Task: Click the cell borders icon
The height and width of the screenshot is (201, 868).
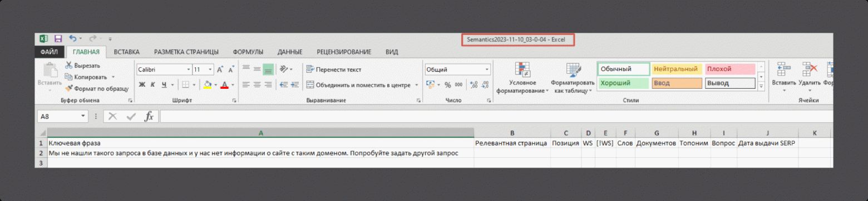Action: 185,85
